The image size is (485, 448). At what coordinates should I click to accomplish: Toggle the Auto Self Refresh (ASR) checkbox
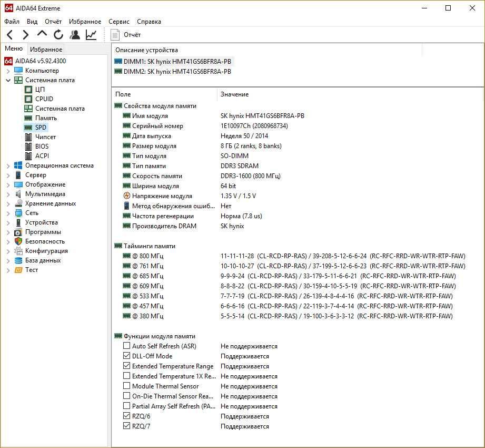126,346
